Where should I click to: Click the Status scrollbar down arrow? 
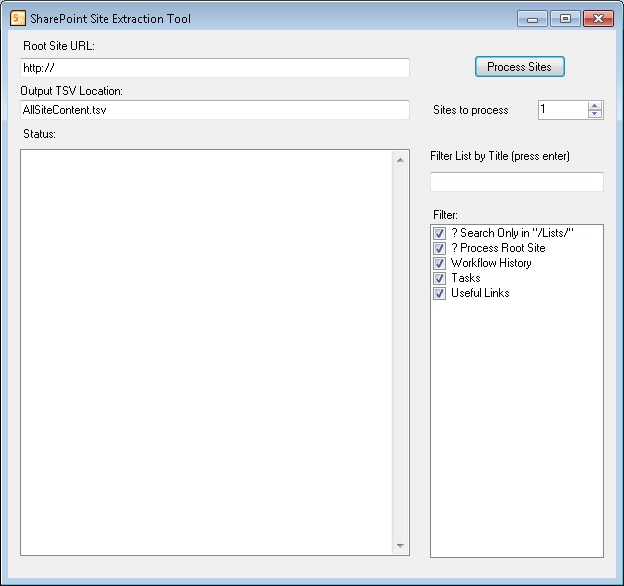400,545
